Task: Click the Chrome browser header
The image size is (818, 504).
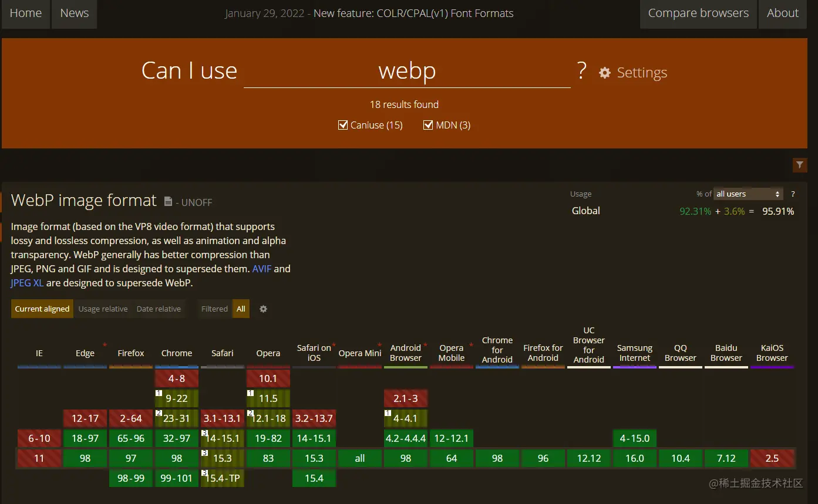Action: (x=177, y=353)
